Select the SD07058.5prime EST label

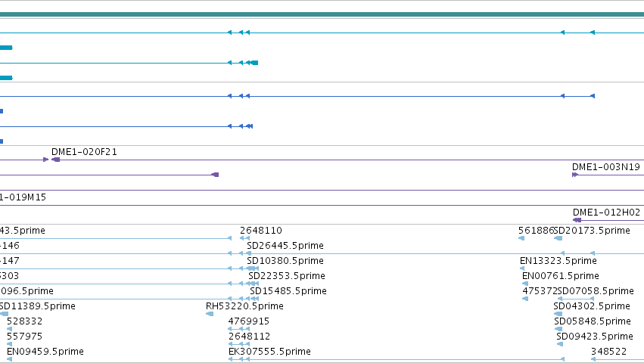[596, 291]
